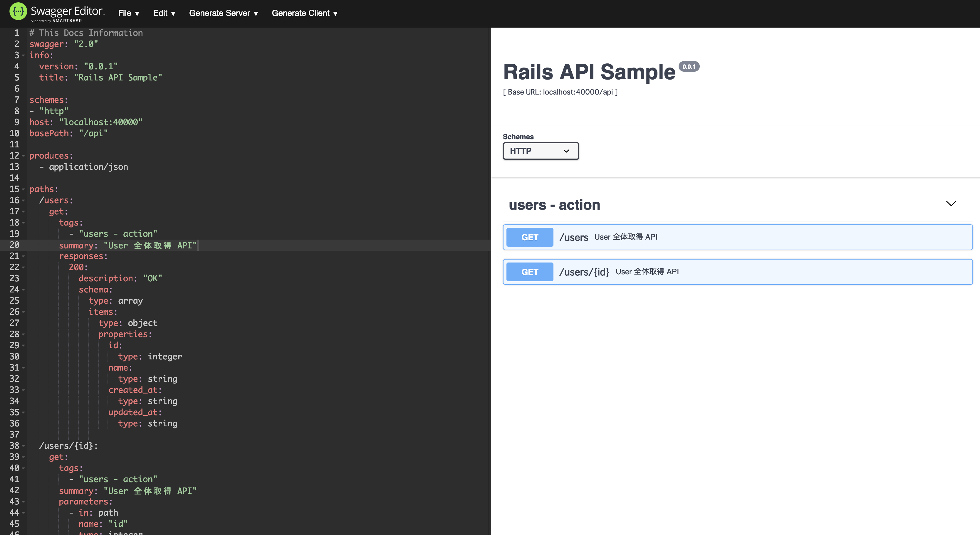Collapse the produces block fold arrow at line 12
This screenshot has width=980, height=535.
(23, 156)
